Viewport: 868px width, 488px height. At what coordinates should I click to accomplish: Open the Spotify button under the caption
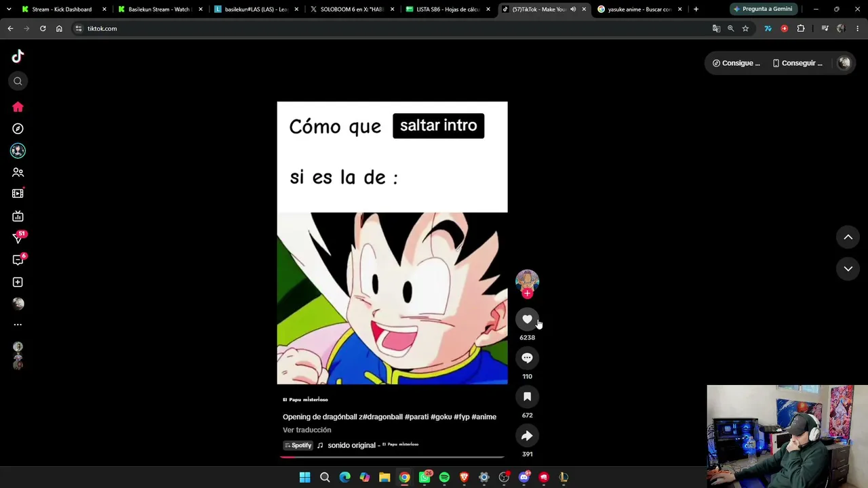(x=298, y=445)
